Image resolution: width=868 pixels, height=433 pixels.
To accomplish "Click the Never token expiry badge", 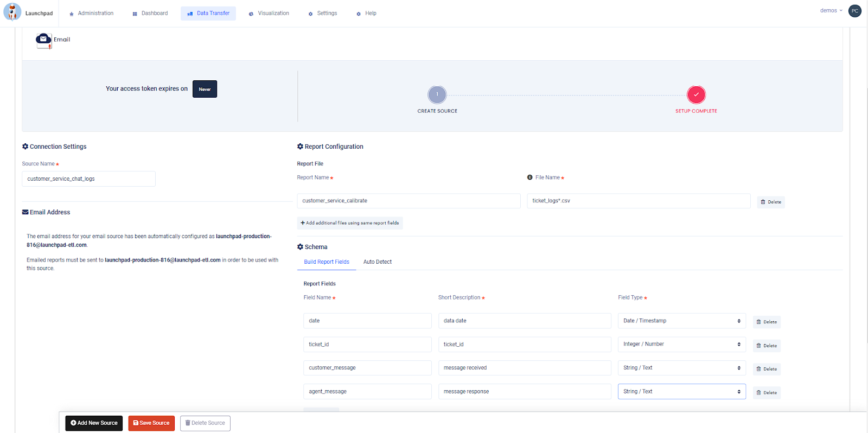I will click(205, 89).
